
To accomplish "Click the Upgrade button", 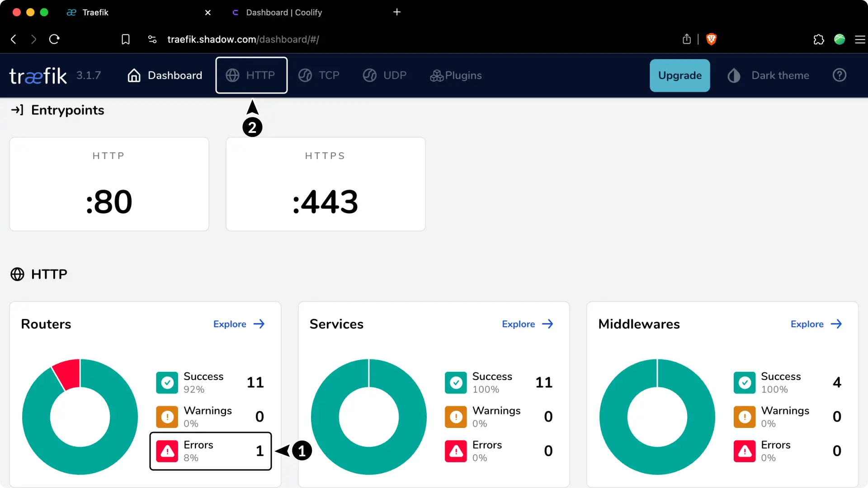I will 679,75.
